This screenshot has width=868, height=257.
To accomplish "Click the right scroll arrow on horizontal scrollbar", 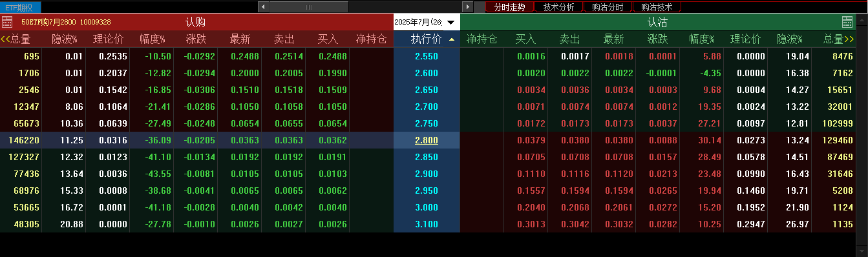I will tap(469, 7).
